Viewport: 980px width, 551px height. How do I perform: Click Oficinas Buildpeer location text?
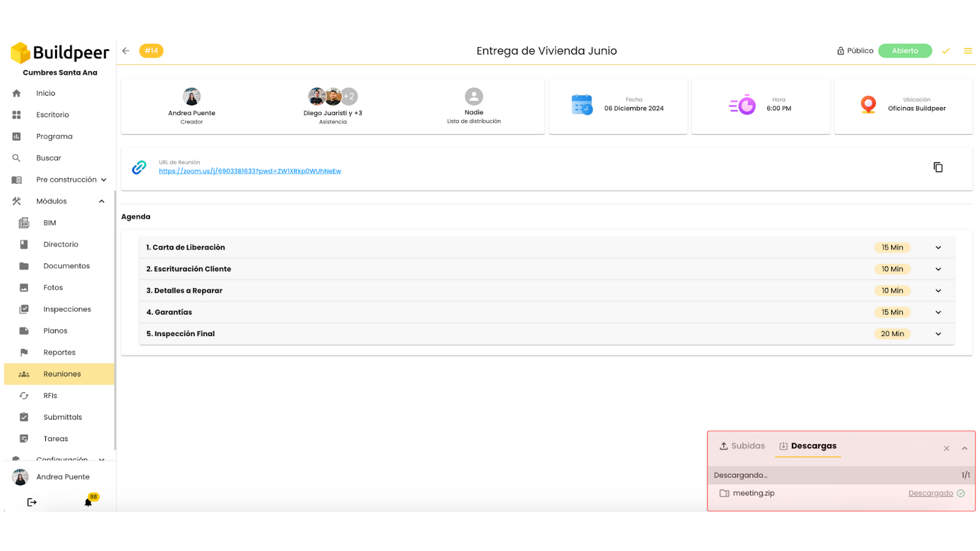tap(916, 108)
